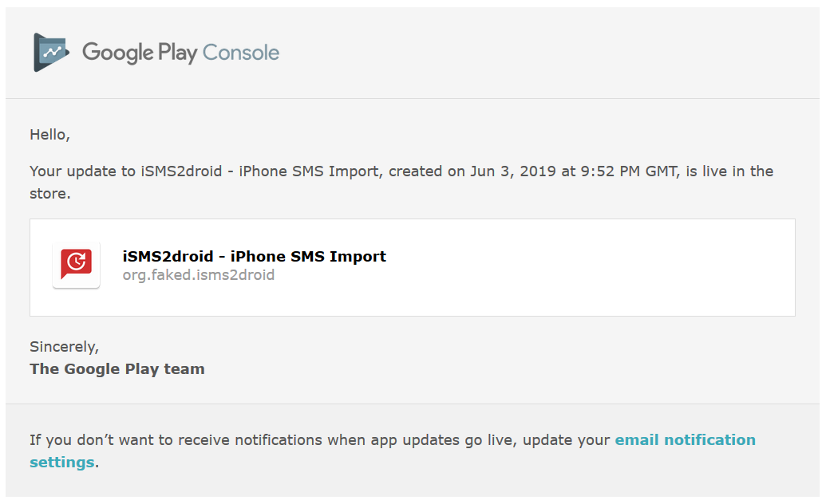Select the "Google Play" wordmark text
The height and width of the screenshot is (504, 826).
click(140, 53)
